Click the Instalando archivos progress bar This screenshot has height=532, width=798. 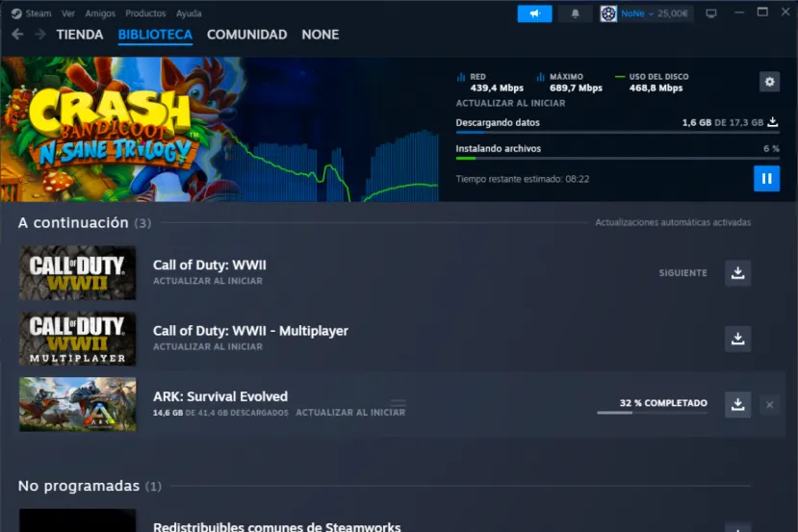click(x=617, y=158)
